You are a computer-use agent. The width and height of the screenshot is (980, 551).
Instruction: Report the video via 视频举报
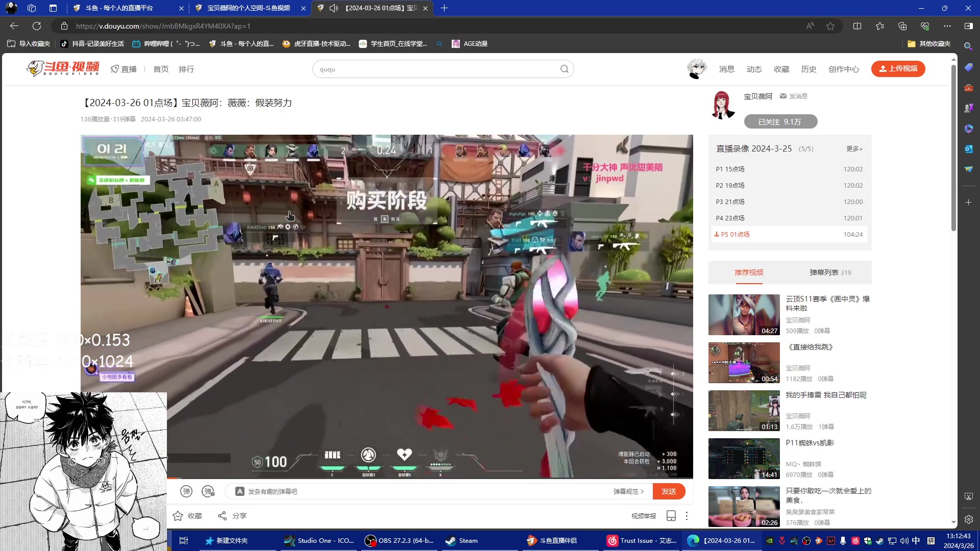pos(644,516)
